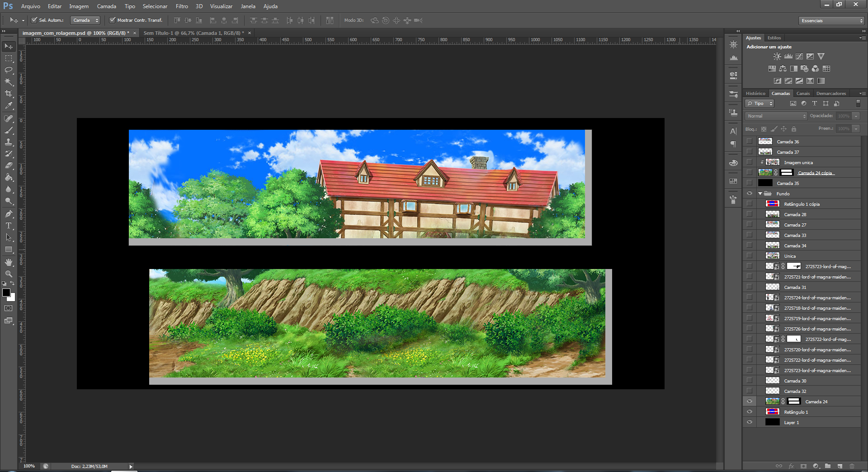Open the Auto-Align Layers button

click(330, 20)
